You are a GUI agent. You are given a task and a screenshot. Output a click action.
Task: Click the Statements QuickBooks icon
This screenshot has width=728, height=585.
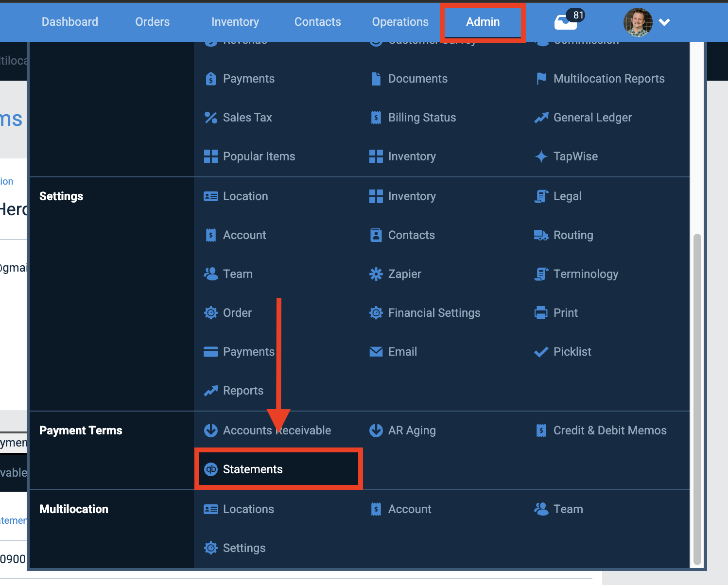[210, 469]
